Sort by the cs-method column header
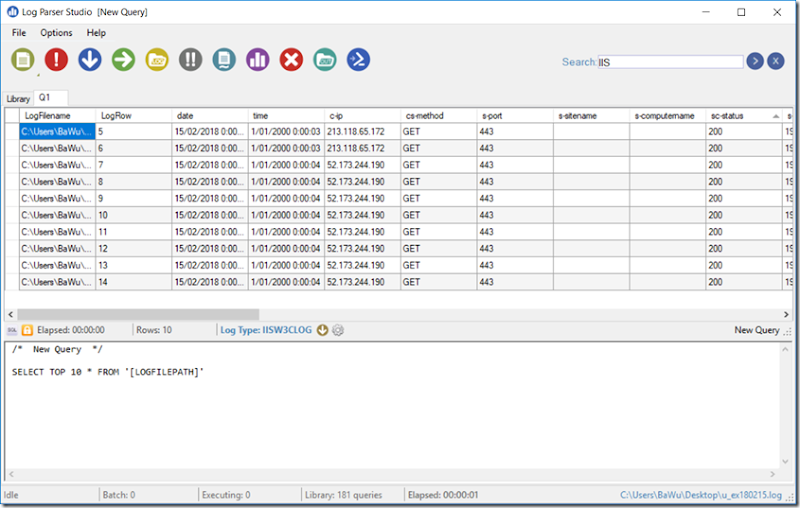 point(439,116)
